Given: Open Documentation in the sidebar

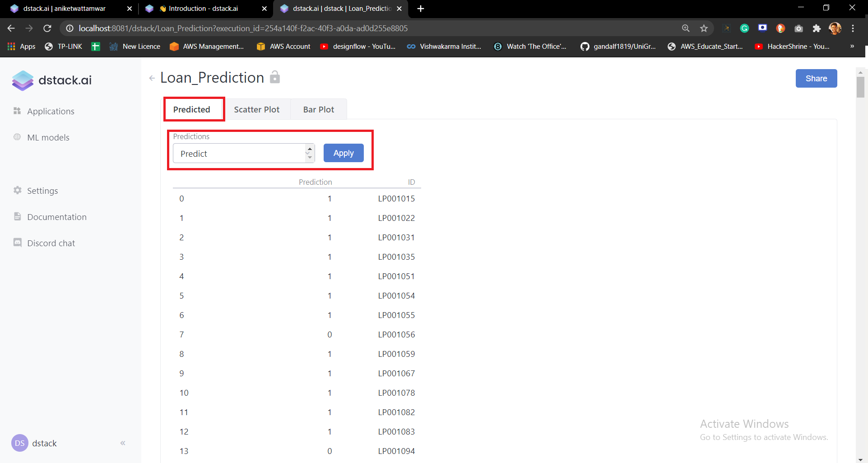Looking at the screenshot, I should coord(57,217).
